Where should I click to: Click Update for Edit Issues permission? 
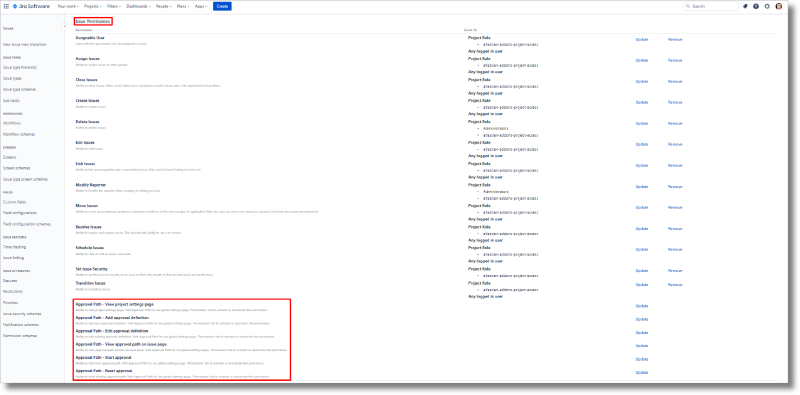[642, 144]
